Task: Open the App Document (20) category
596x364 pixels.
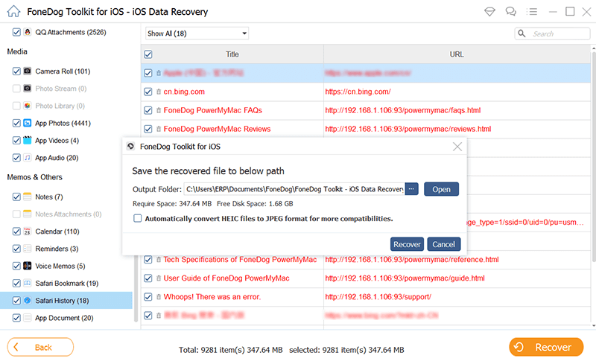Action: [64, 318]
